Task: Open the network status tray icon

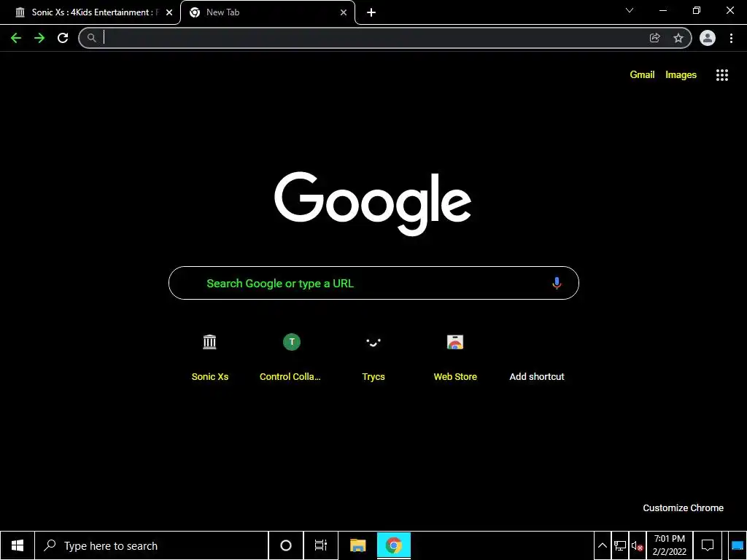Action: pos(620,545)
